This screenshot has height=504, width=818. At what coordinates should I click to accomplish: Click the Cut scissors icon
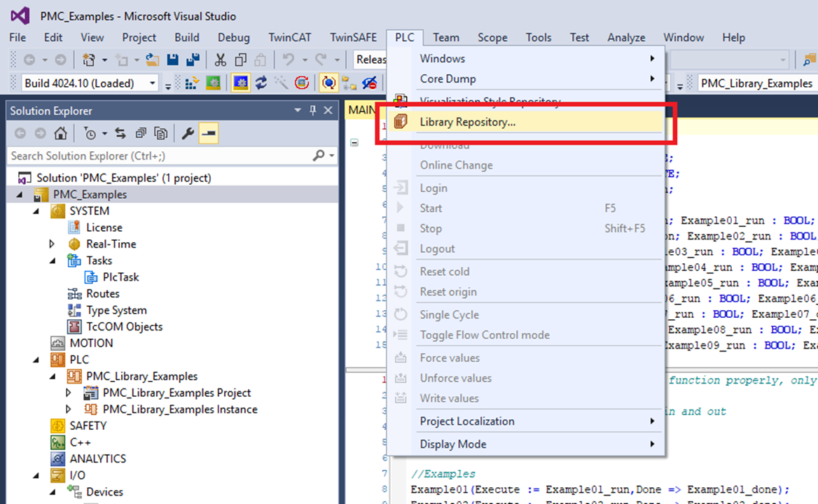point(220,59)
